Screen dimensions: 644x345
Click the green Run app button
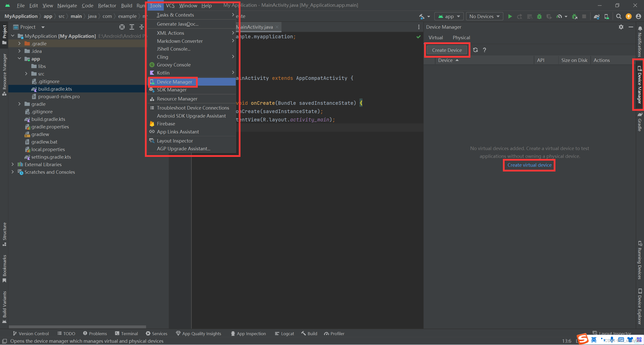510,17
